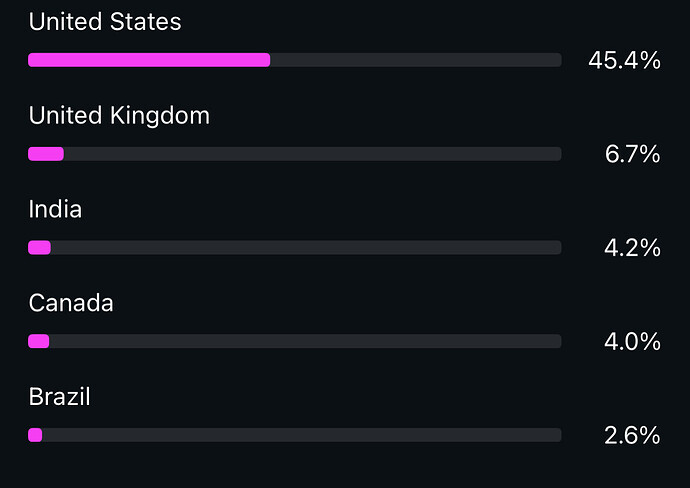
Task: Click the pink United States bar fill
Action: pos(149,60)
